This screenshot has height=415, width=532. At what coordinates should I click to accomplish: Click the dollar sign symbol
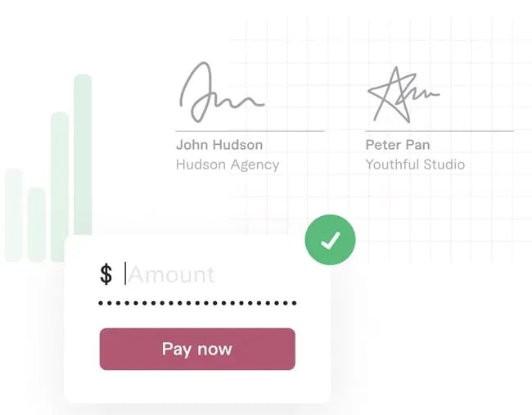tap(106, 274)
